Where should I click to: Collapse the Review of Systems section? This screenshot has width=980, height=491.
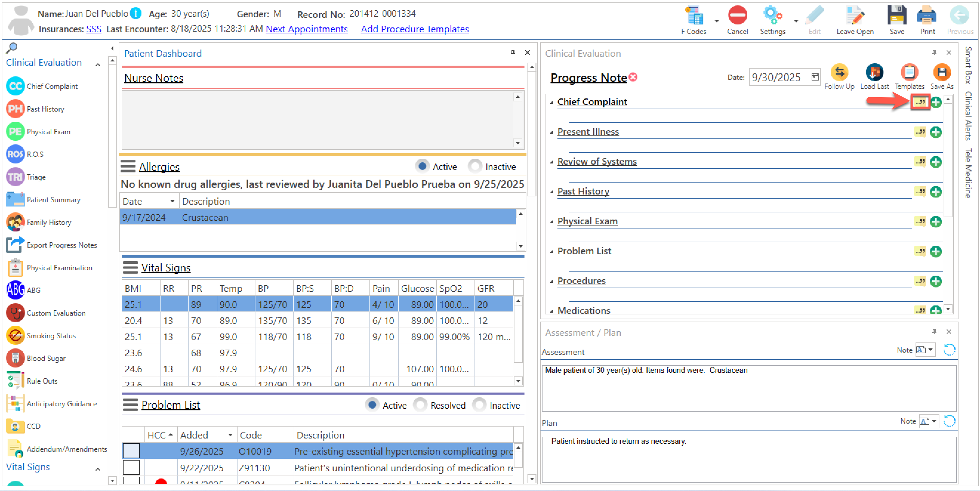tap(552, 162)
